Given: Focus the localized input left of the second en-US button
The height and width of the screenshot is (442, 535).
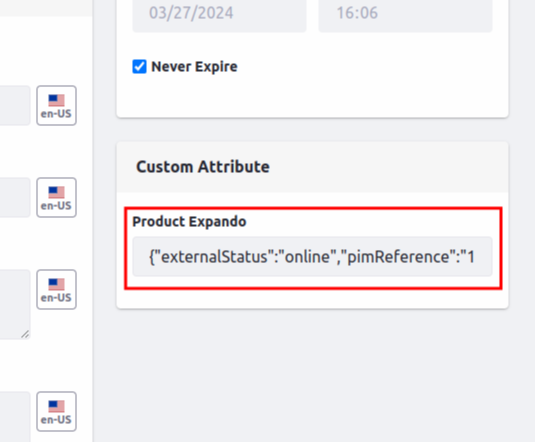Looking at the screenshot, I should (15, 197).
